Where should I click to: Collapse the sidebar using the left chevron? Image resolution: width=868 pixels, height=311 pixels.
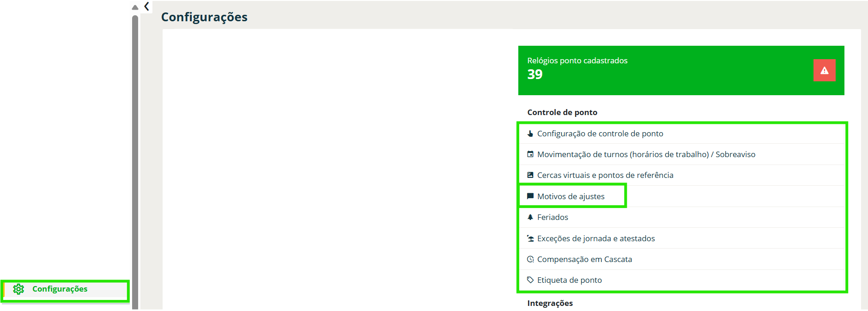pyautogui.click(x=147, y=6)
